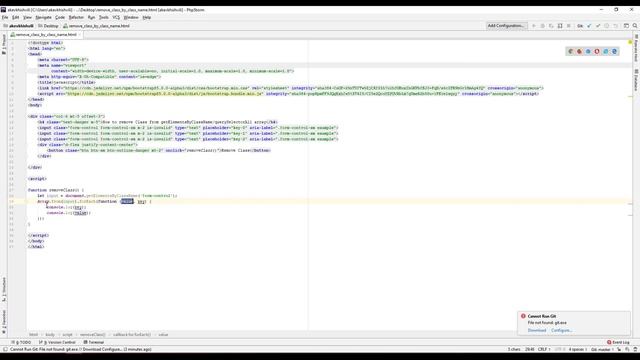Open the Favorites side tool window
Screen dimensions: 640x360
[4, 322]
